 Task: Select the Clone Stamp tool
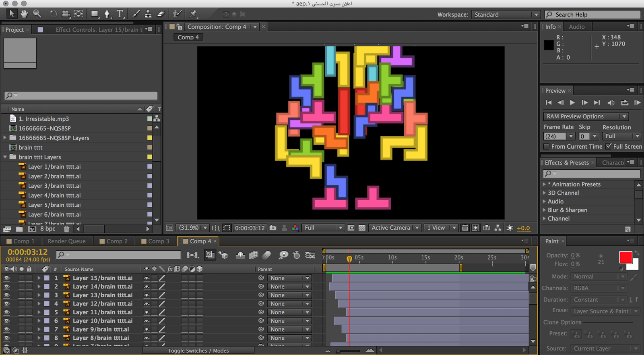(148, 14)
